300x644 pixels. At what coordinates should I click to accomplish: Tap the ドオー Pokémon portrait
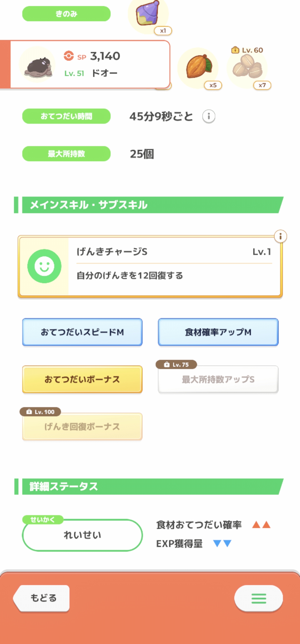(38, 65)
